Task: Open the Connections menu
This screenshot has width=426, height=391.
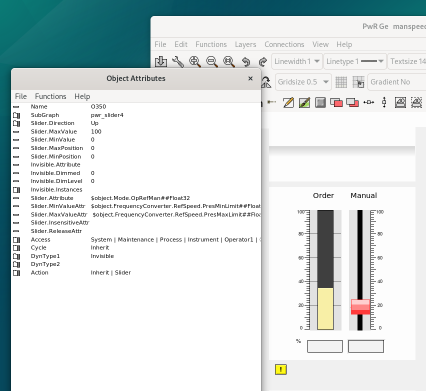Action: click(284, 44)
